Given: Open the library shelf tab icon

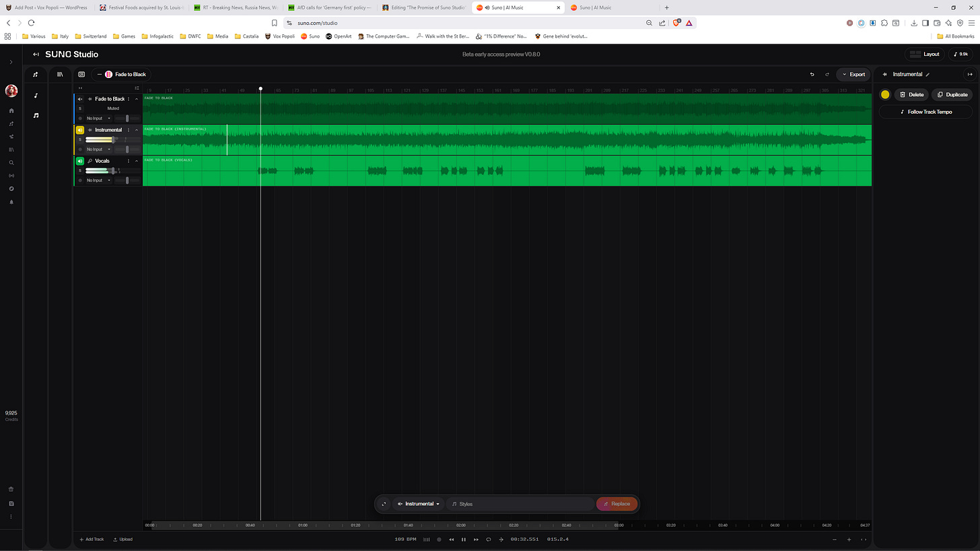Looking at the screenshot, I should click(x=60, y=74).
